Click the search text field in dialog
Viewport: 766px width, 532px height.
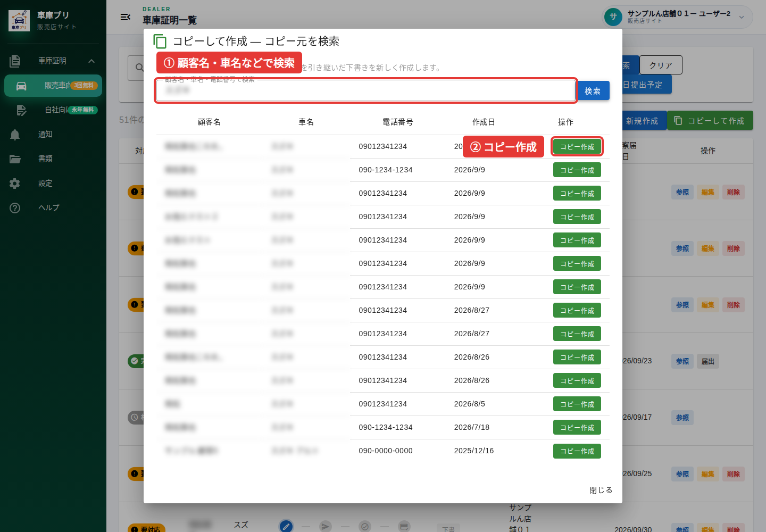pyautogui.click(x=366, y=90)
